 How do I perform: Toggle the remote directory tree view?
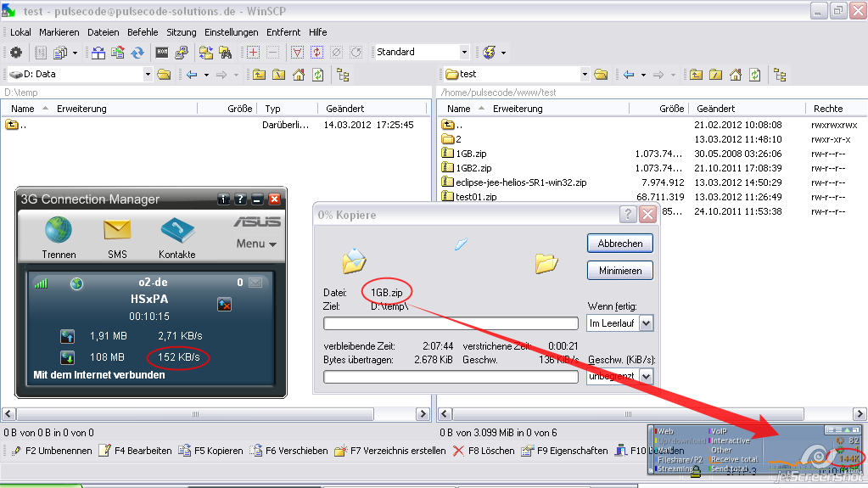coord(780,74)
